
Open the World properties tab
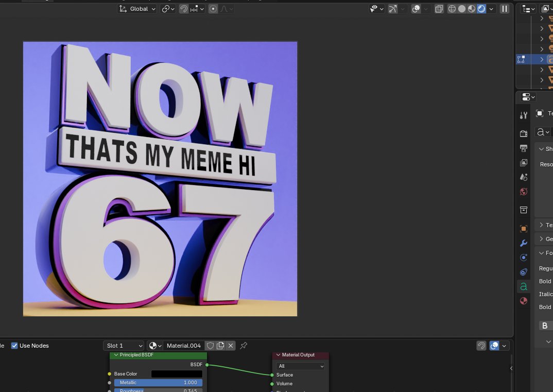(524, 192)
